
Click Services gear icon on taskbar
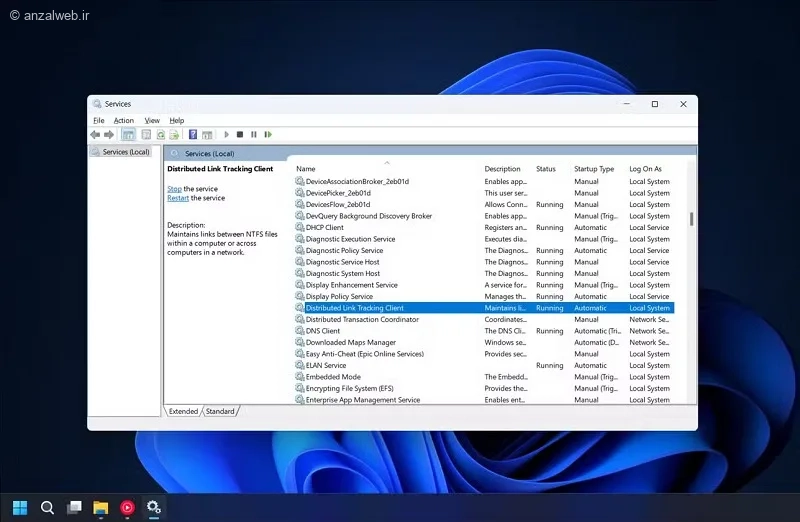154,507
